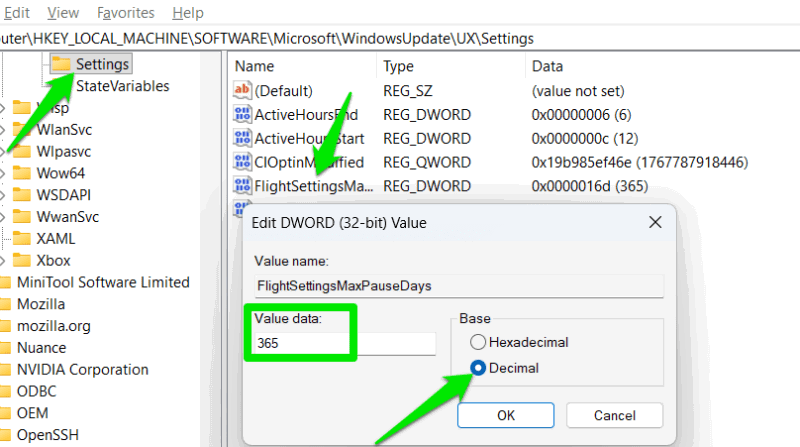Image resolution: width=800 pixels, height=447 pixels.
Task: Select the ODBC registry key
Action: 36,391
